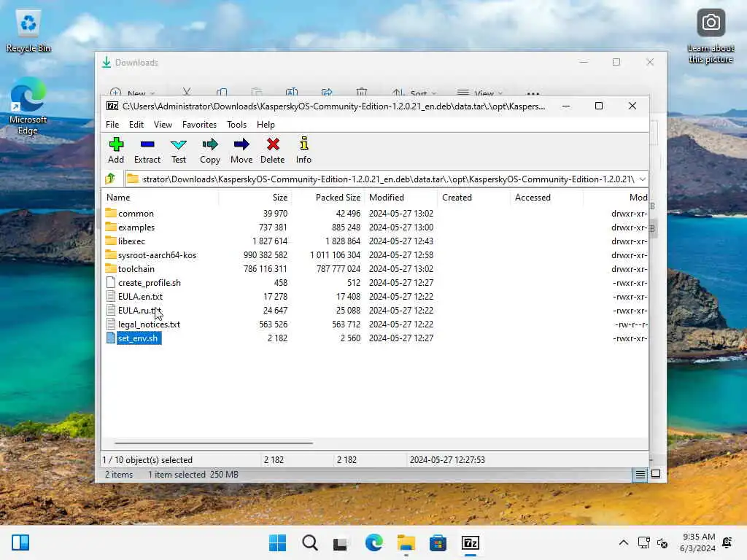The image size is (747, 560).
Task: Select the legal_notices.txt file
Action: click(x=149, y=324)
